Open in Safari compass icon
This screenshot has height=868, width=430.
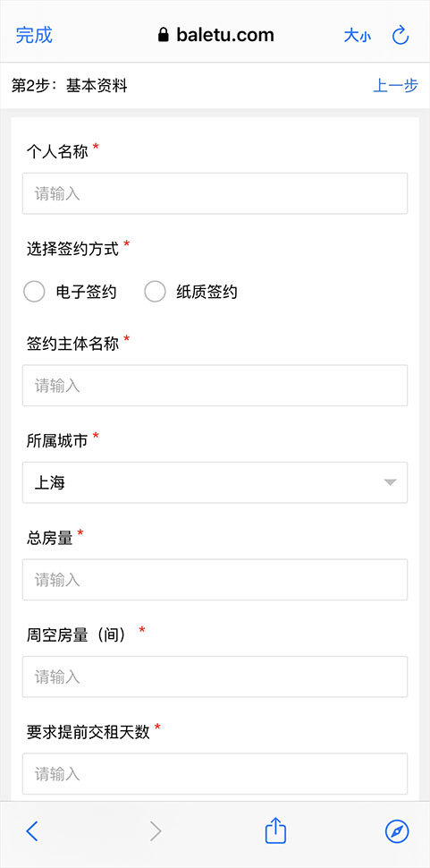pos(397,831)
